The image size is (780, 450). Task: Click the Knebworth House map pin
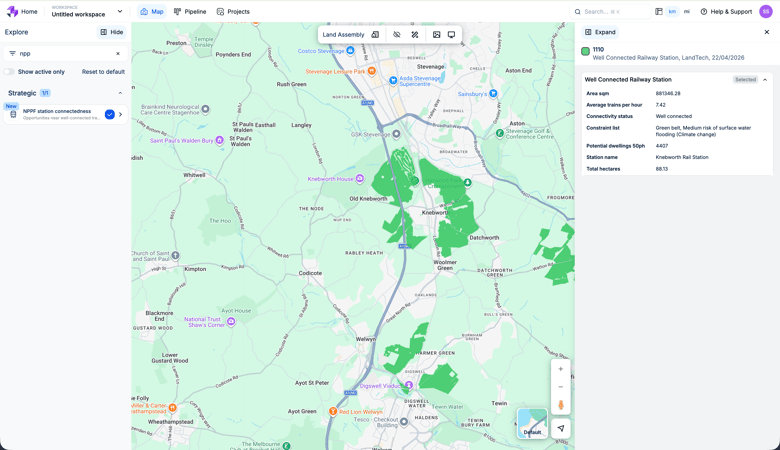pos(360,179)
